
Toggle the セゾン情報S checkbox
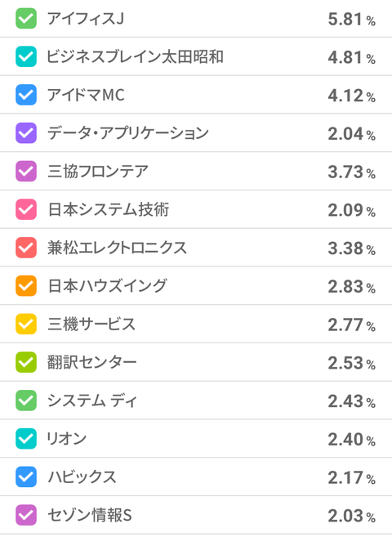tap(26, 515)
